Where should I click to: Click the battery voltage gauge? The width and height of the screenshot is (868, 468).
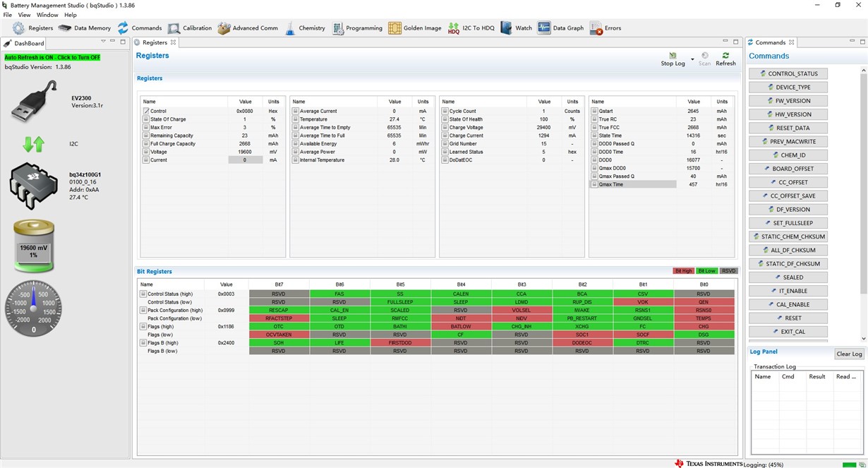33,246
